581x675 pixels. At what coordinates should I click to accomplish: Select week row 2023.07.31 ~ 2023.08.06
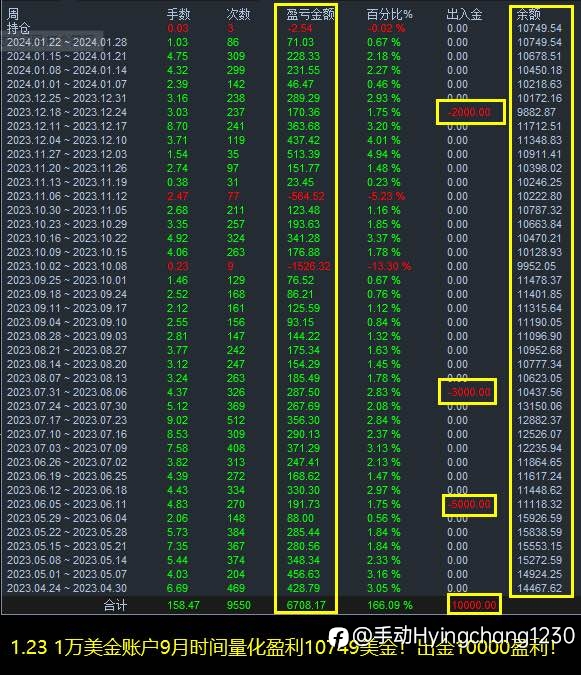67,392
